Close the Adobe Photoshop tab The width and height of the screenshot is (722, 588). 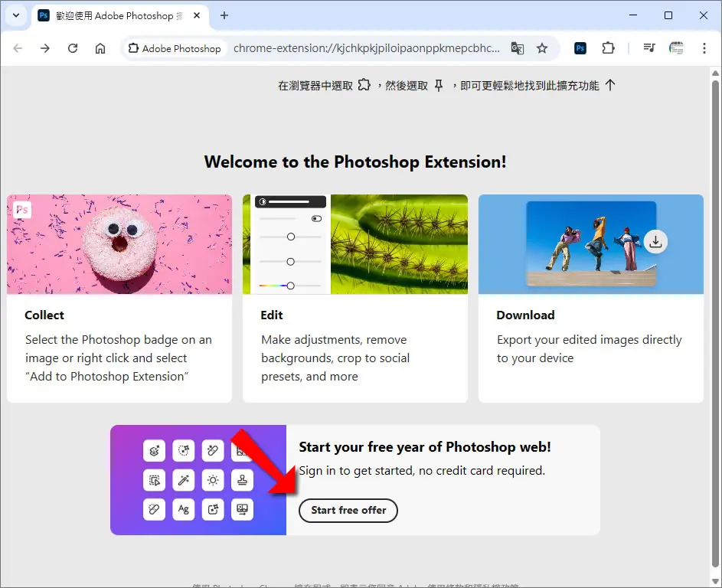click(197, 15)
